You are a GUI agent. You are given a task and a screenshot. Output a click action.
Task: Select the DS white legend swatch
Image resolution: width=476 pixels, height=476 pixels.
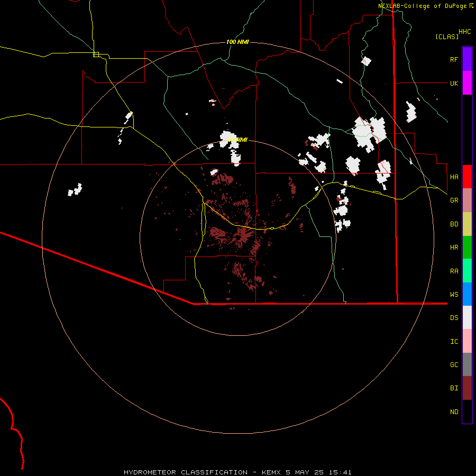point(467,317)
